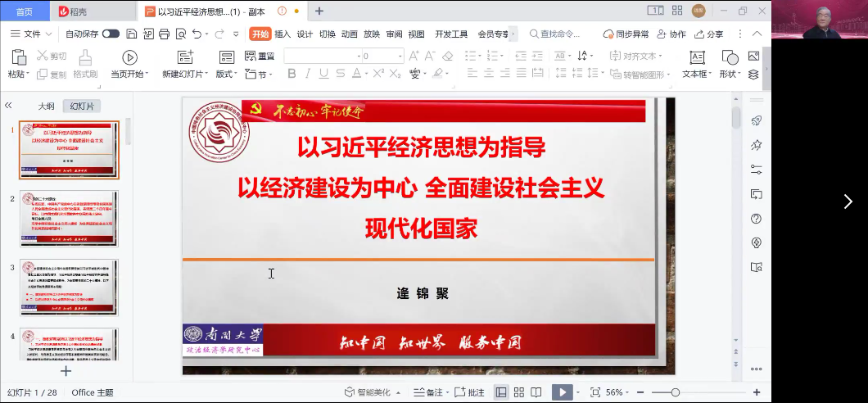Switch to reading view in status bar
The image size is (868, 403).
(536, 392)
